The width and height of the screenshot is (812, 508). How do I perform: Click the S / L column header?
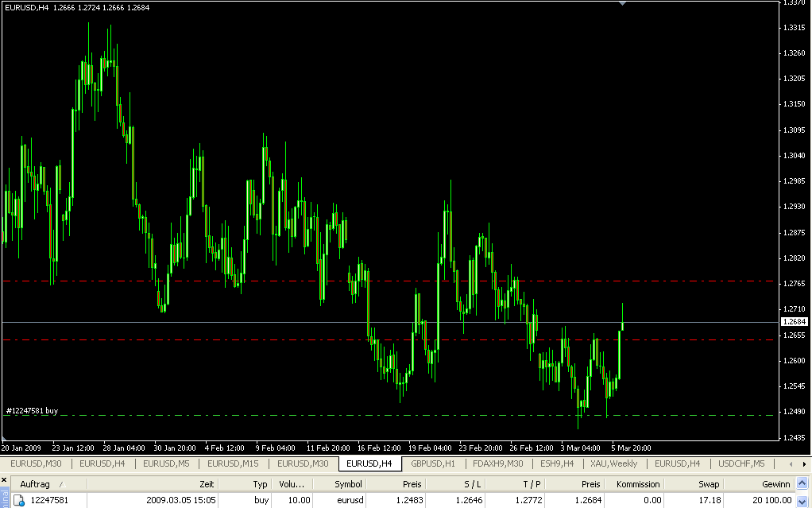click(454, 484)
